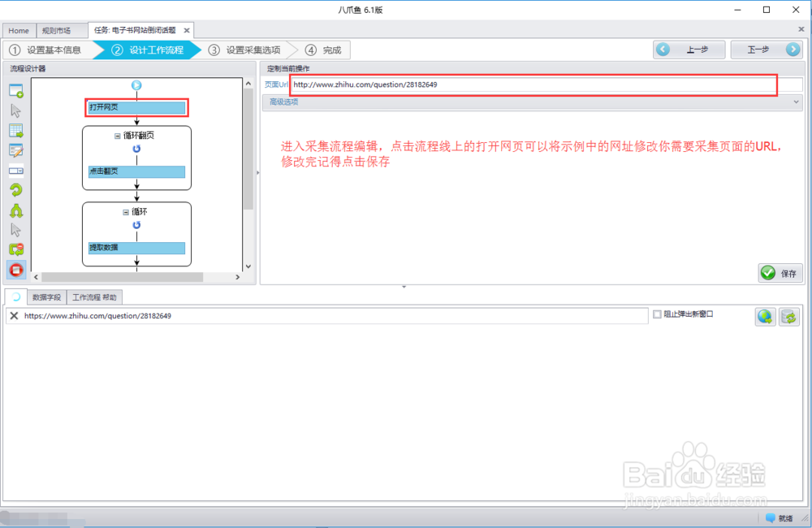Click the 下一步 button
Screen dimensions: 812x528
(x=767, y=50)
